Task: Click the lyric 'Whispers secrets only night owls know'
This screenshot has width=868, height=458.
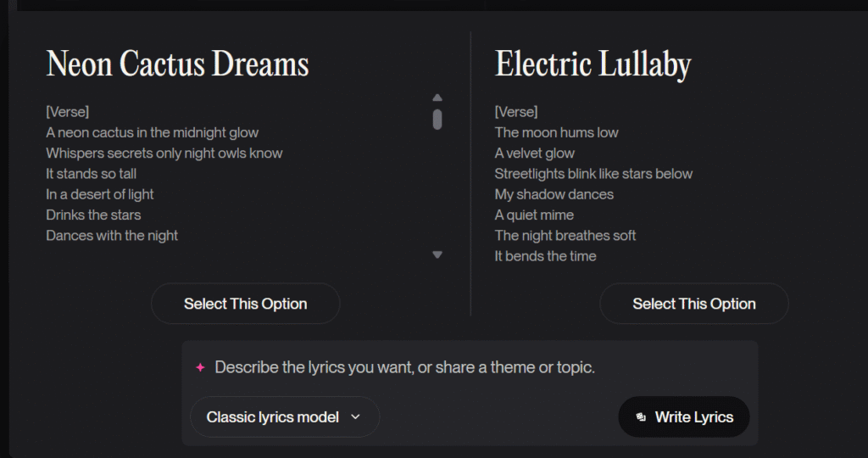Action: (164, 154)
